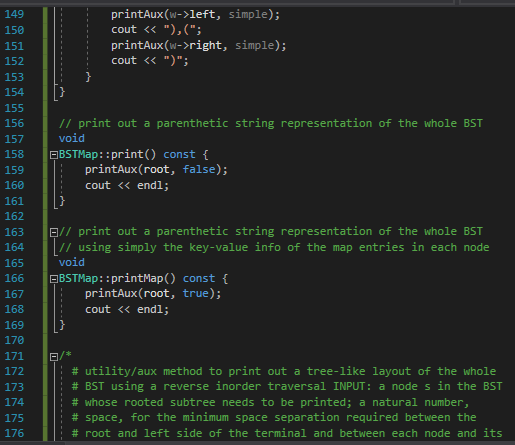Click the '")"' string literal on line 152
515x445 pixels.
coord(173,61)
